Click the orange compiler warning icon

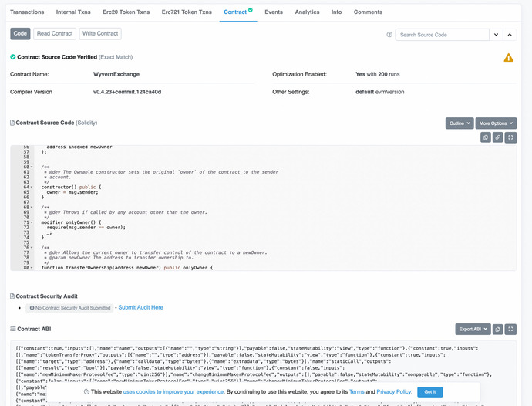coord(509,58)
